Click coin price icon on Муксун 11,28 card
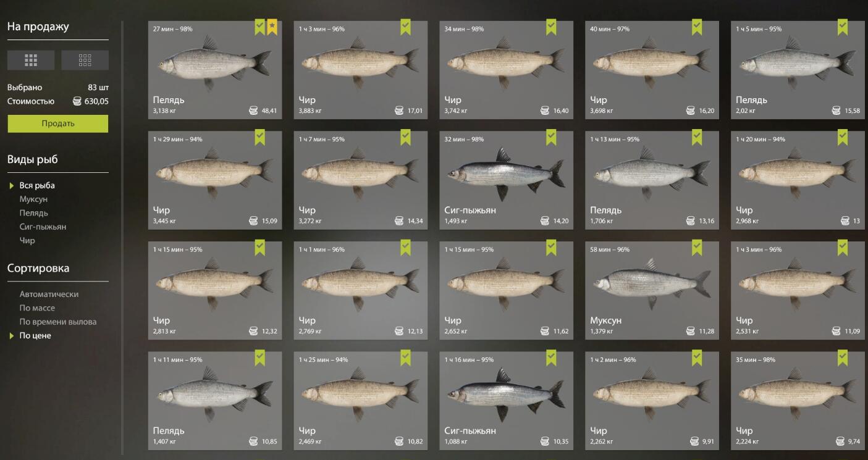This screenshot has height=460, width=868. point(691,332)
